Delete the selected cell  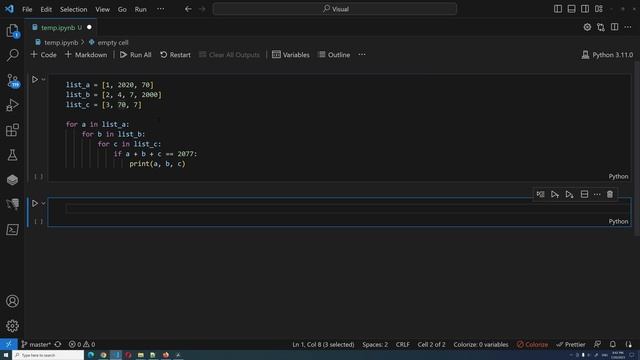[x=610, y=195]
